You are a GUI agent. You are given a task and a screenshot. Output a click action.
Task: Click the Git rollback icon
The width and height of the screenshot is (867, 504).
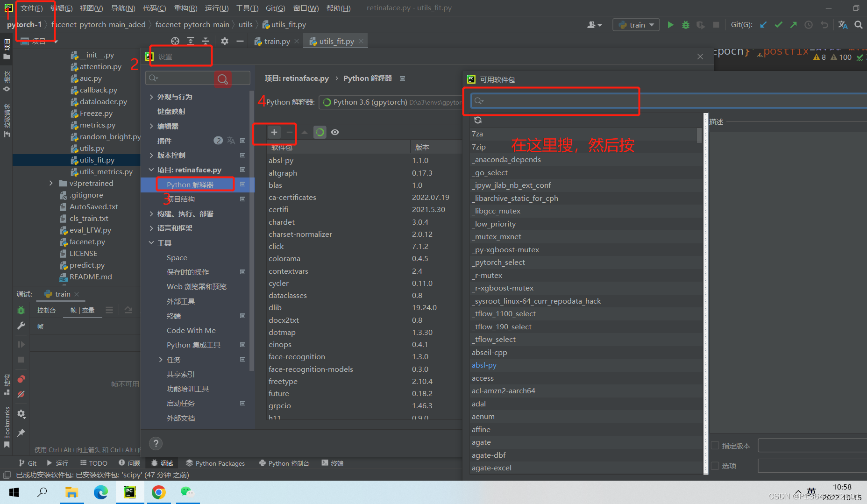pos(824,25)
